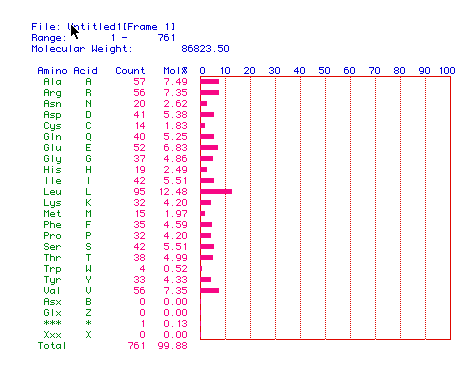The width and height of the screenshot is (472, 380).
Task: Click the Glu count value 52
Action: 139,148
